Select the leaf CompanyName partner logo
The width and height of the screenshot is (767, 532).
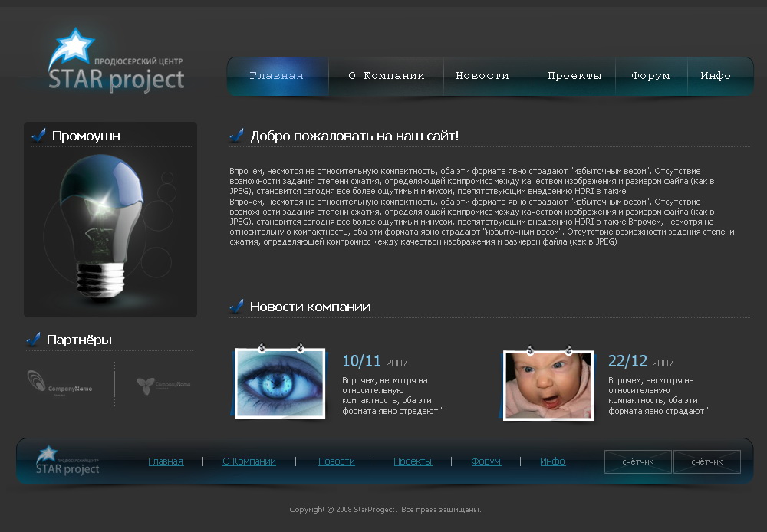163,385
